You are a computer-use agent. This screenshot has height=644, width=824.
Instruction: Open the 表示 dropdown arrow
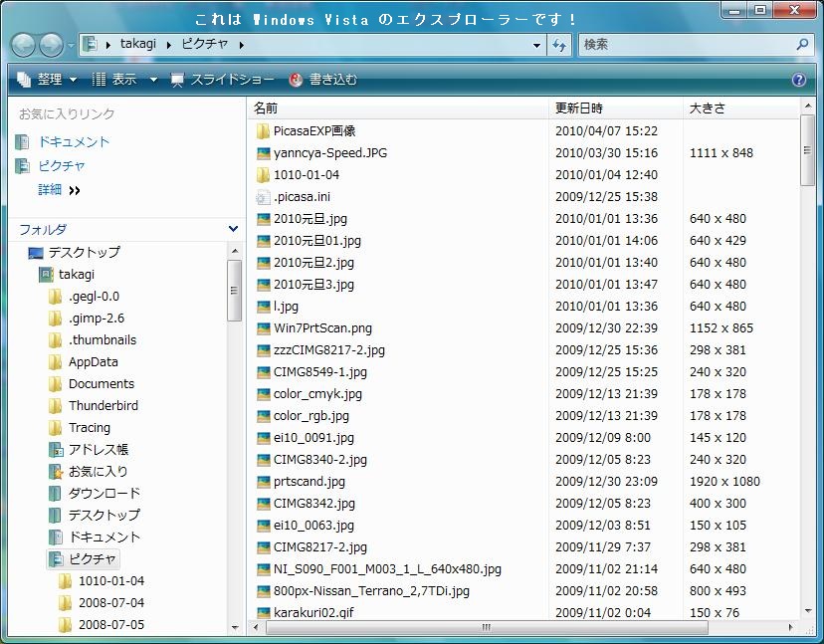click(153, 80)
